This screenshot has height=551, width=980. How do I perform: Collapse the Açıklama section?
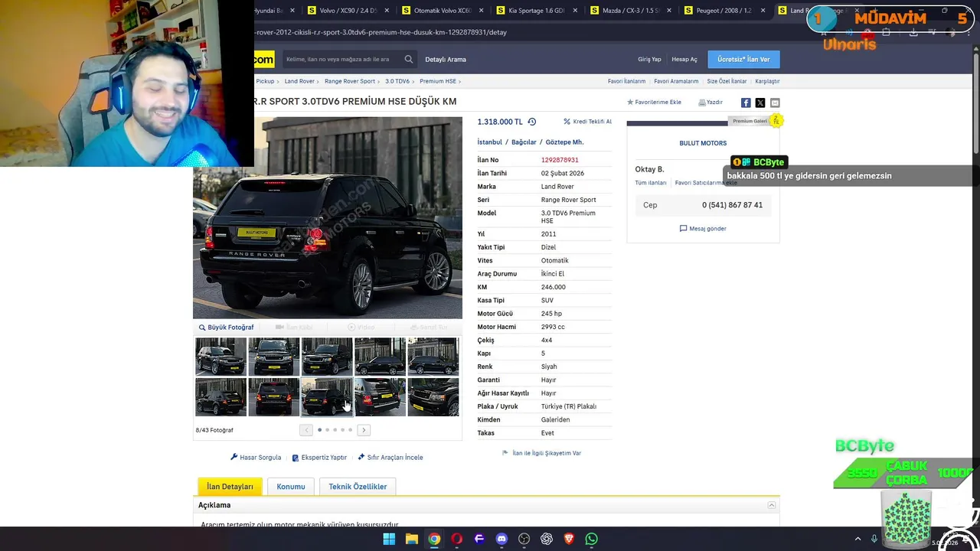772,505
